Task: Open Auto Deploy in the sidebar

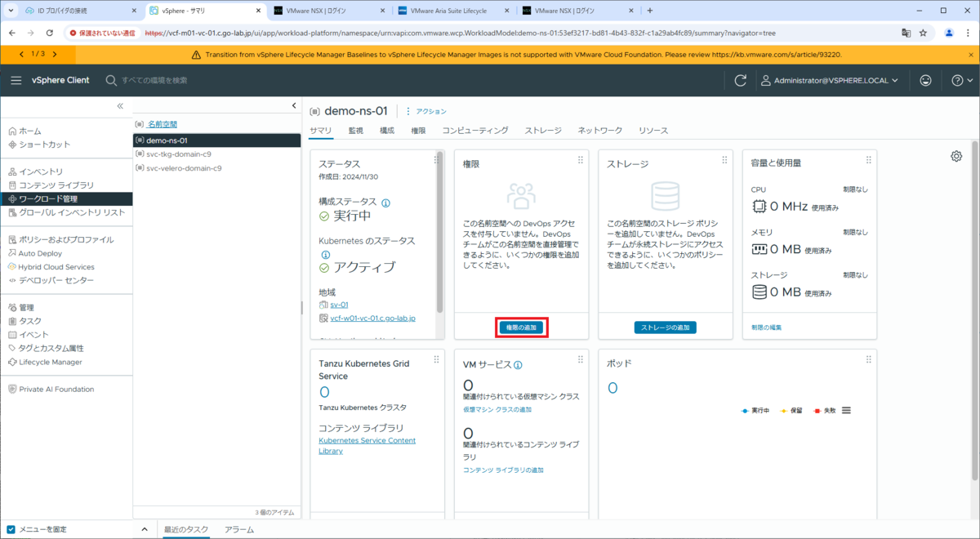Action: (39, 253)
